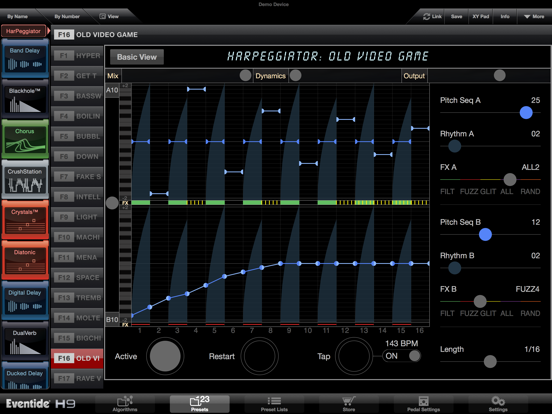Screen dimensions: 552x414
Task: Select the Crystals algorithm icon
Action: coord(25,220)
